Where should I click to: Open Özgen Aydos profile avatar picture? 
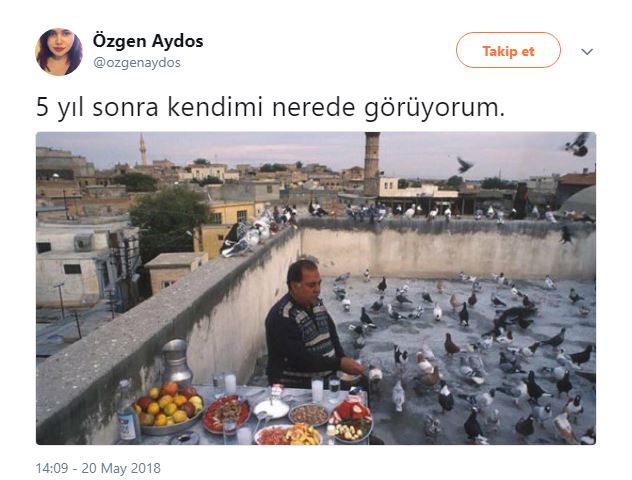(59, 52)
